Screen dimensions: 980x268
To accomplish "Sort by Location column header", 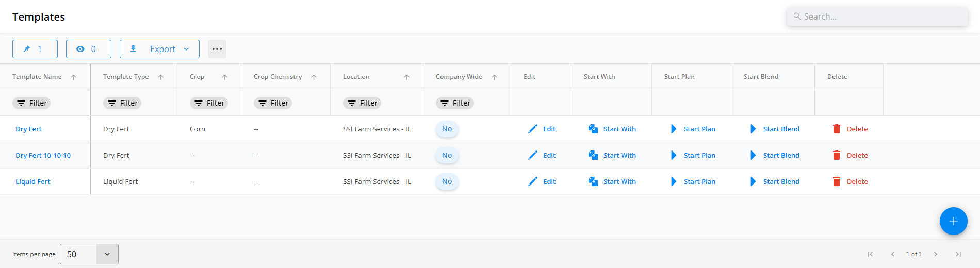I will (x=356, y=77).
